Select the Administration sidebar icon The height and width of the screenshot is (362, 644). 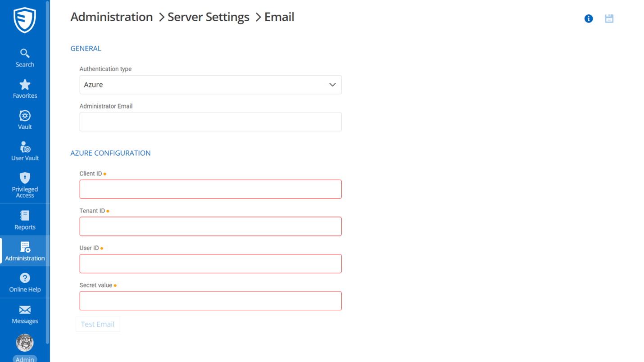tap(25, 251)
